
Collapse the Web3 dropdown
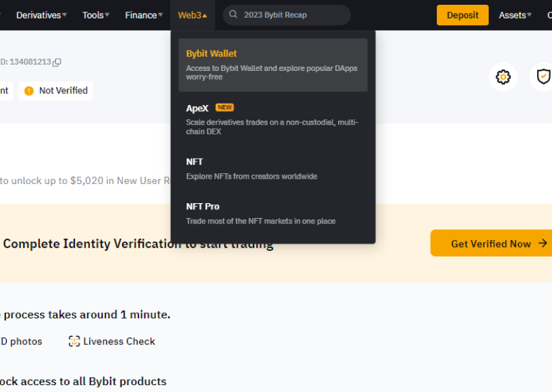[193, 15]
